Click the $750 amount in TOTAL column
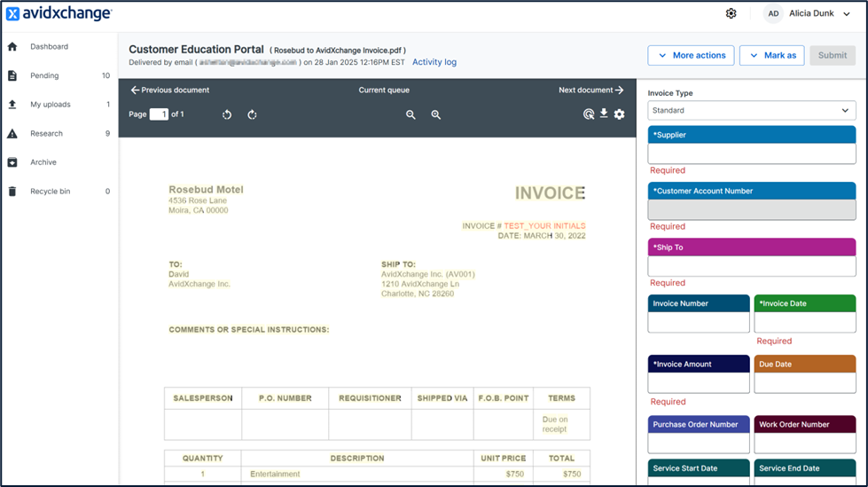The image size is (868, 487). tap(572, 474)
